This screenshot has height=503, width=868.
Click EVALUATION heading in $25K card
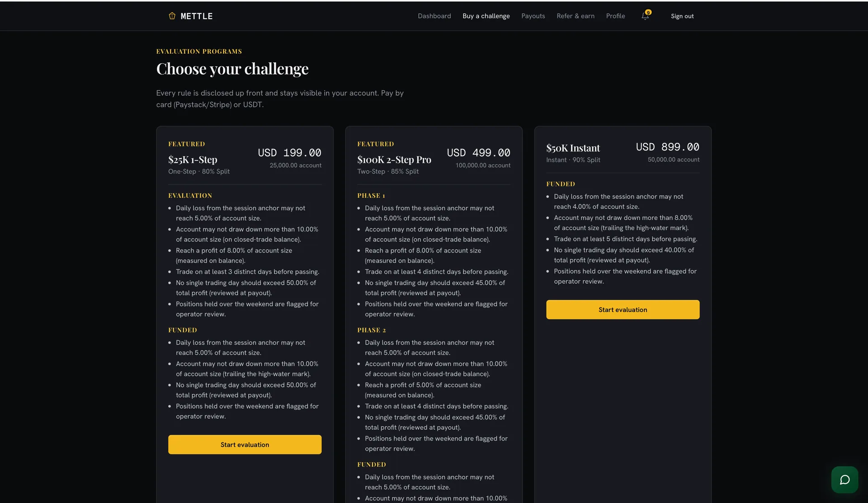(x=190, y=196)
